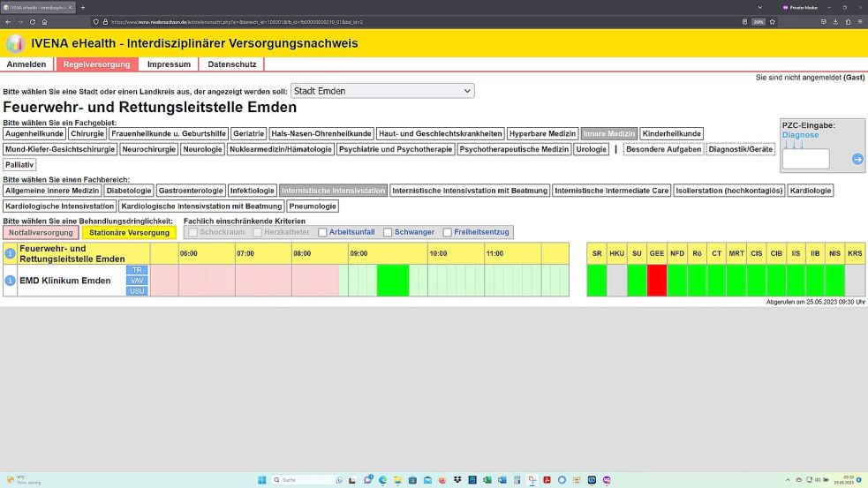Screen dimensions: 868x488
Task: Enable the Freiheitsentzug checkbox
Action: (448, 232)
